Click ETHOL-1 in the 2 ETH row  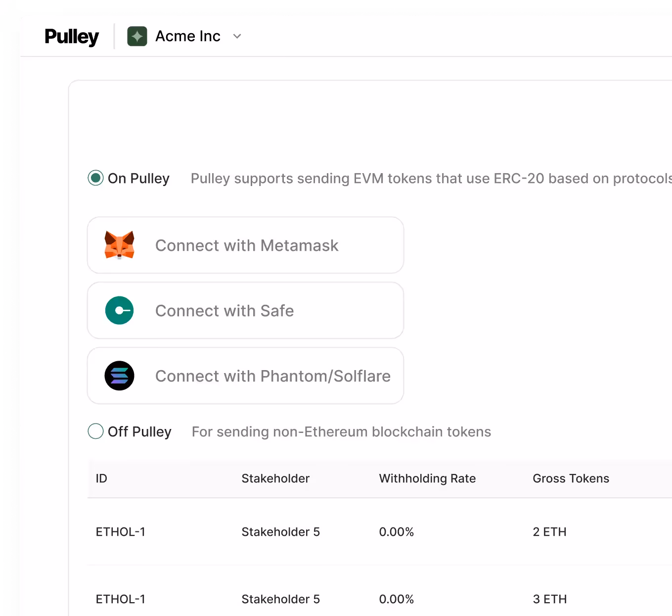coord(121,532)
